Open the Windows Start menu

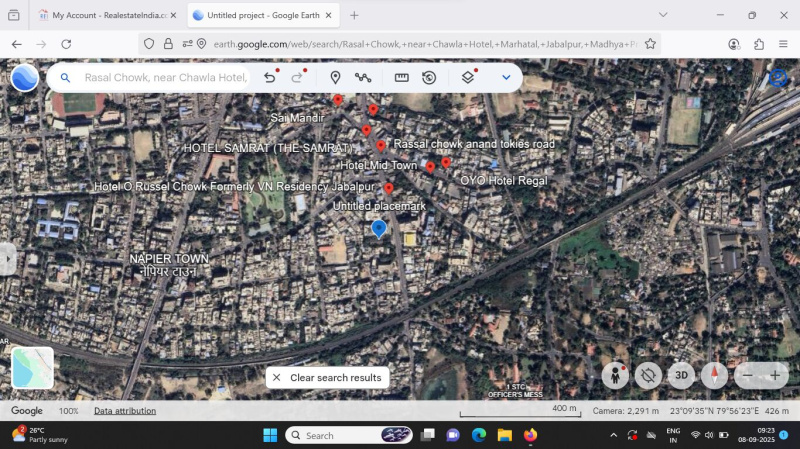[270, 435]
